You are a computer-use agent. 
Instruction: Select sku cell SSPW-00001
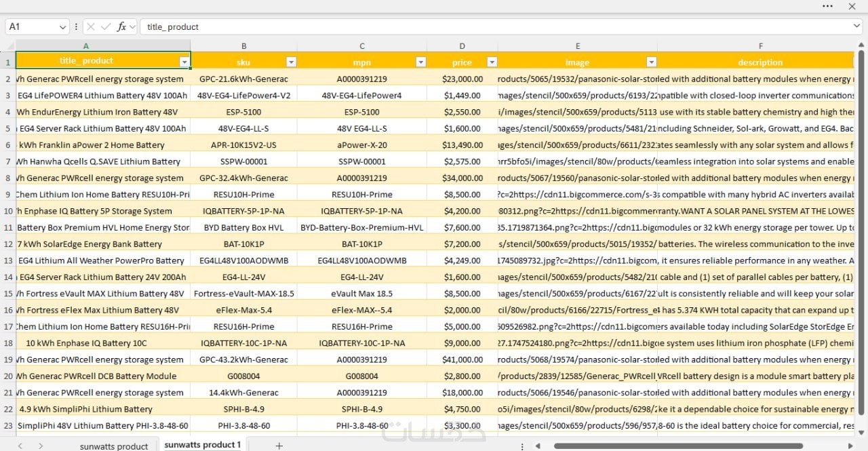(243, 161)
